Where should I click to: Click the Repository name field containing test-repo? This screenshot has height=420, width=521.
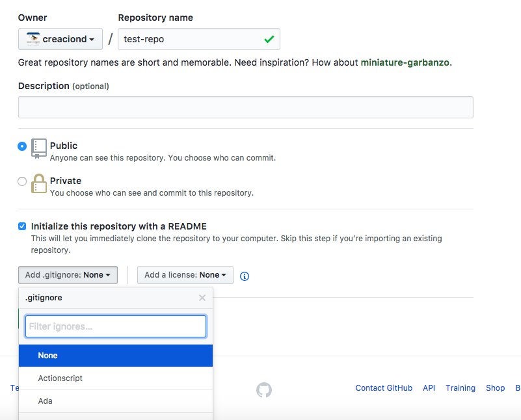pos(198,39)
